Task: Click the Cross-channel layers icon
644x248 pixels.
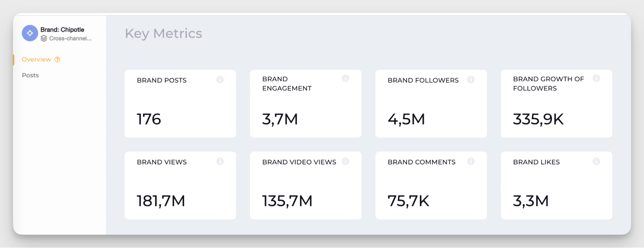Action: coord(44,39)
